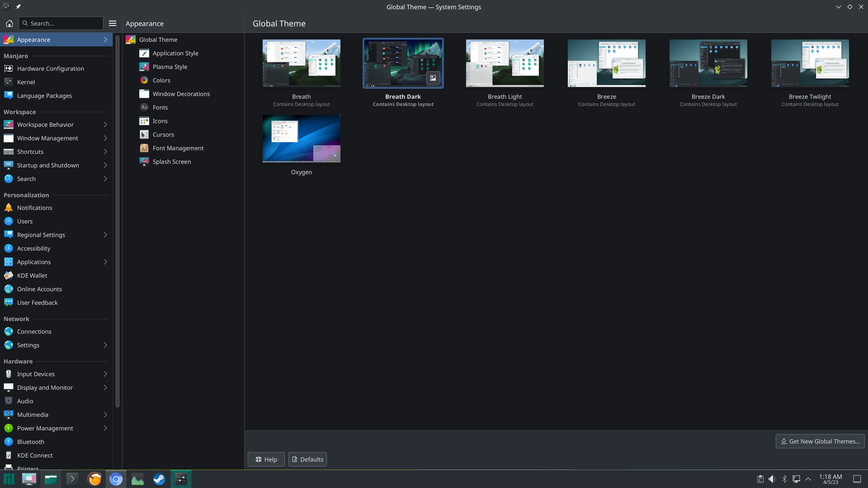Select the Breeze global theme
Viewport: 868px width, 488px height.
coord(607,63)
